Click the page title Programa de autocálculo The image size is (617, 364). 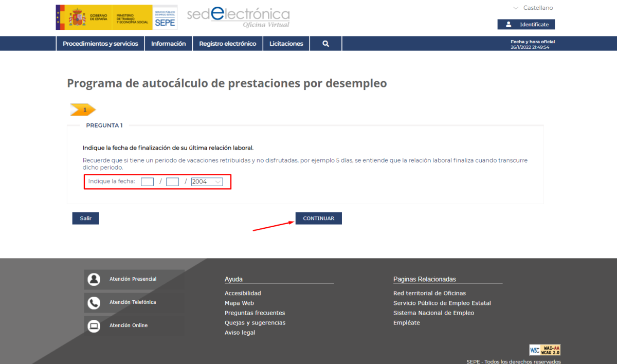point(227,83)
